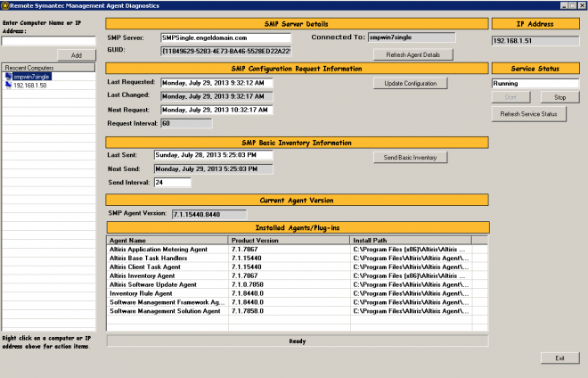Click the Next Request date field
Screen dimensions: 588x378
coord(216,110)
